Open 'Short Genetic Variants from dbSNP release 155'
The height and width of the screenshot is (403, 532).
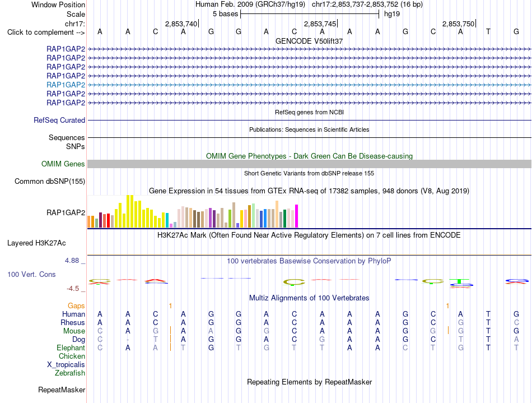[x=309, y=173]
